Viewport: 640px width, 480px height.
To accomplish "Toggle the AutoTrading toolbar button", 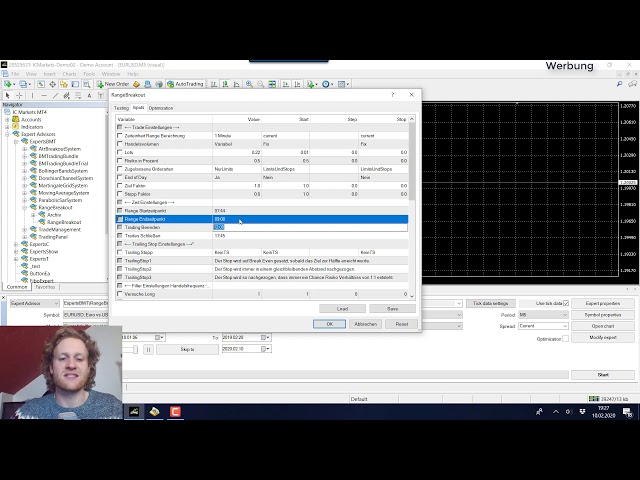I will pyautogui.click(x=185, y=84).
